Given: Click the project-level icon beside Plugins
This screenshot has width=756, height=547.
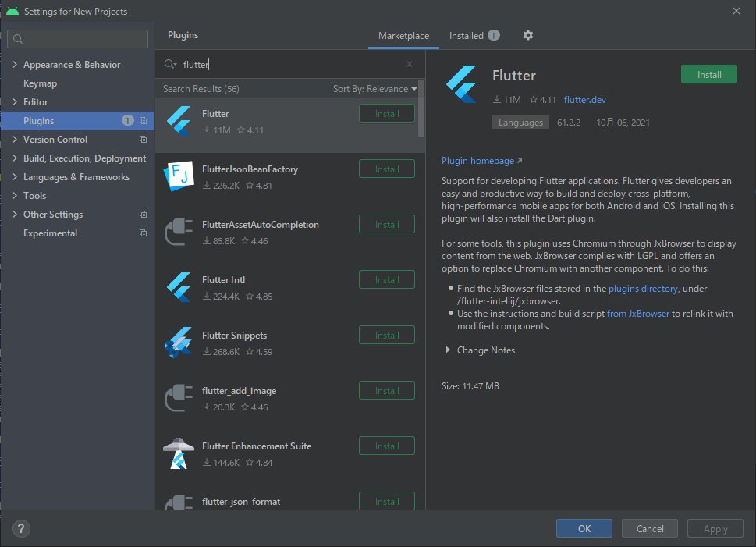Looking at the screenshot, I should pyautogui.click(x=144, y=121).
